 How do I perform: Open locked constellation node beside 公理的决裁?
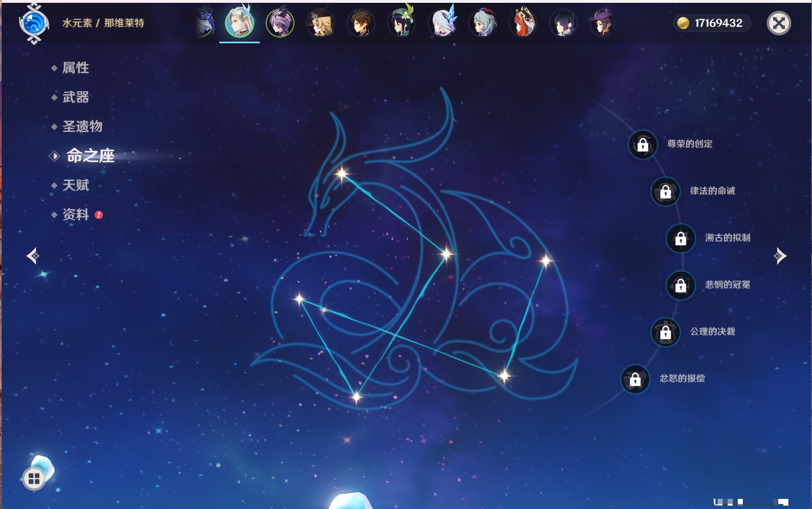[x=666, y=332]
